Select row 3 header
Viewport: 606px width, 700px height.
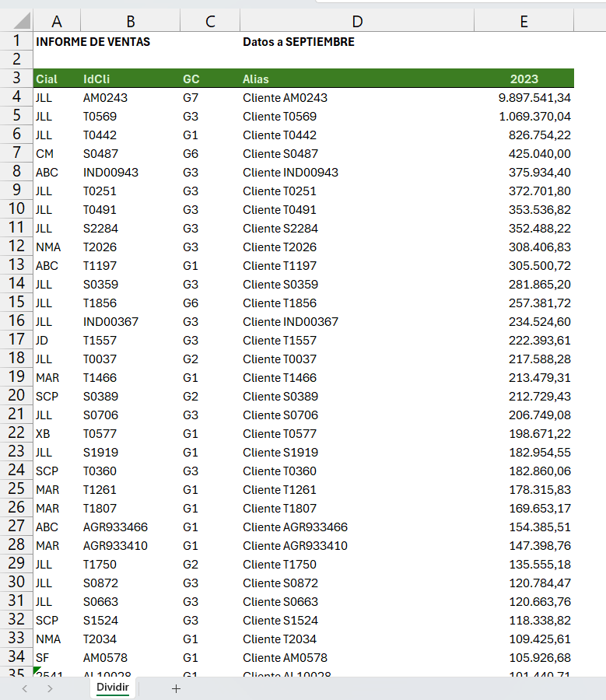(16, 78)
